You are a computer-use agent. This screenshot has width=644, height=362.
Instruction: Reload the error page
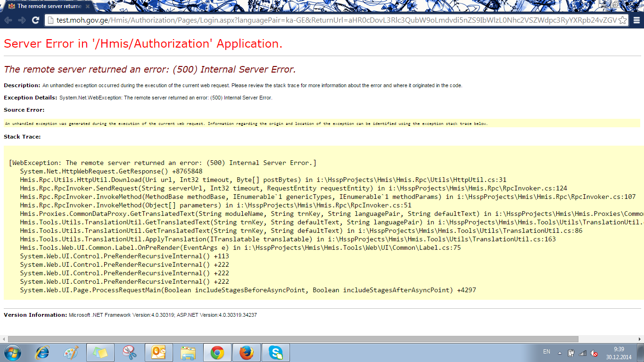35,20
